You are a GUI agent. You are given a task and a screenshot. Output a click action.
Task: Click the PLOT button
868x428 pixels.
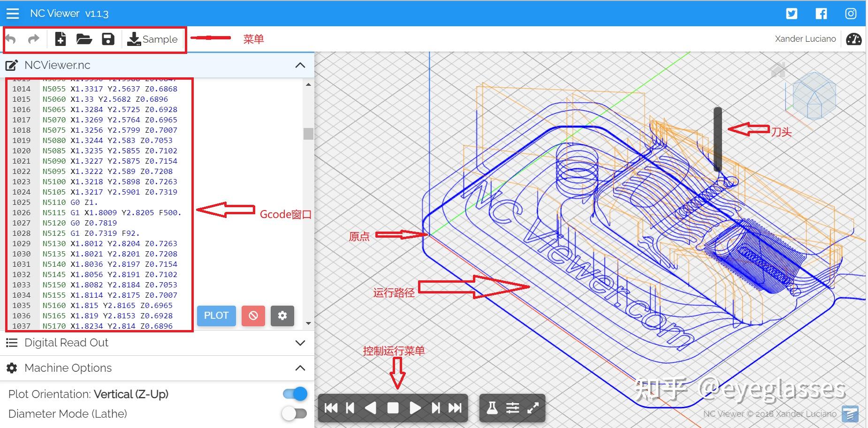click(216, 315)
